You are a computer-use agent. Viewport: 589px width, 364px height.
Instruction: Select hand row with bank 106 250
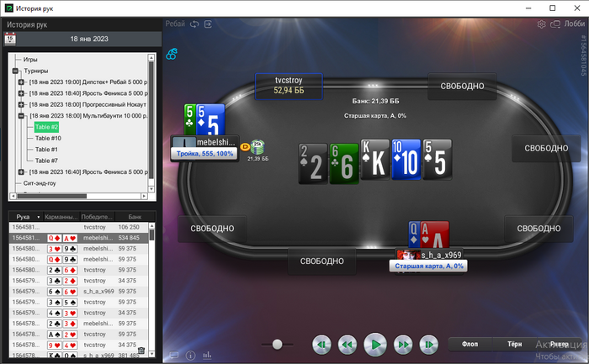pos(79,227)
